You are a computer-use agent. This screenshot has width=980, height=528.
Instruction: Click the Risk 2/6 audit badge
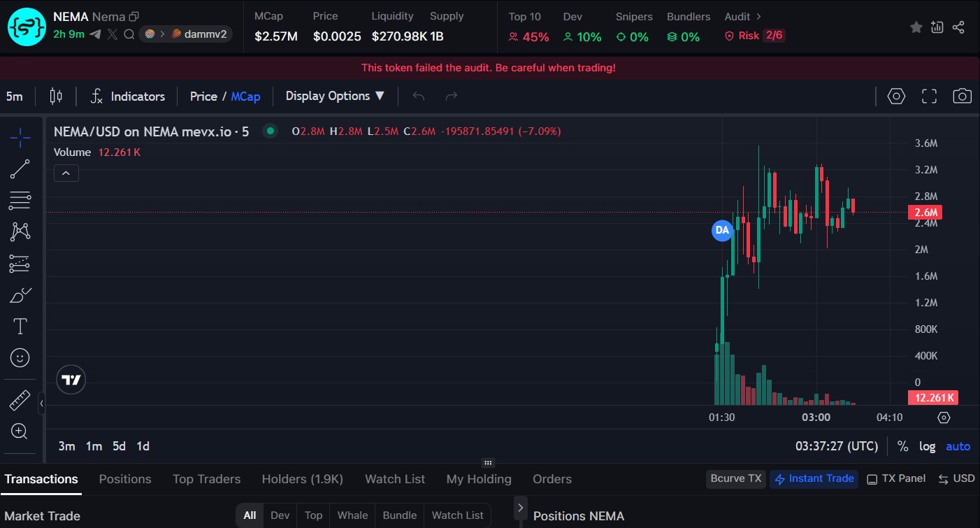(x=754, y=36)
